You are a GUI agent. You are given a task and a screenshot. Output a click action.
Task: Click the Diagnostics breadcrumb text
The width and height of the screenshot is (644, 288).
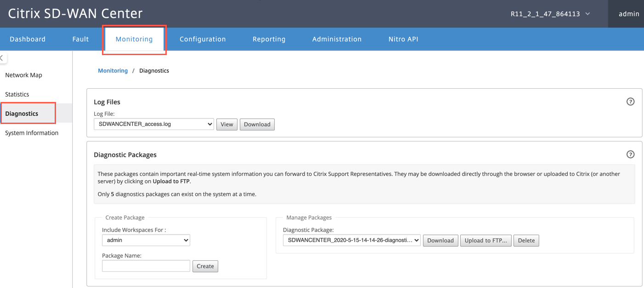154,71
